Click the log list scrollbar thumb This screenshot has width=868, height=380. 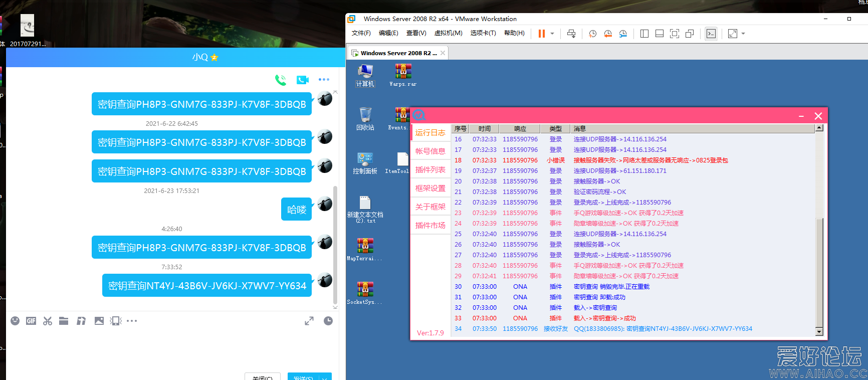(819, 272)
